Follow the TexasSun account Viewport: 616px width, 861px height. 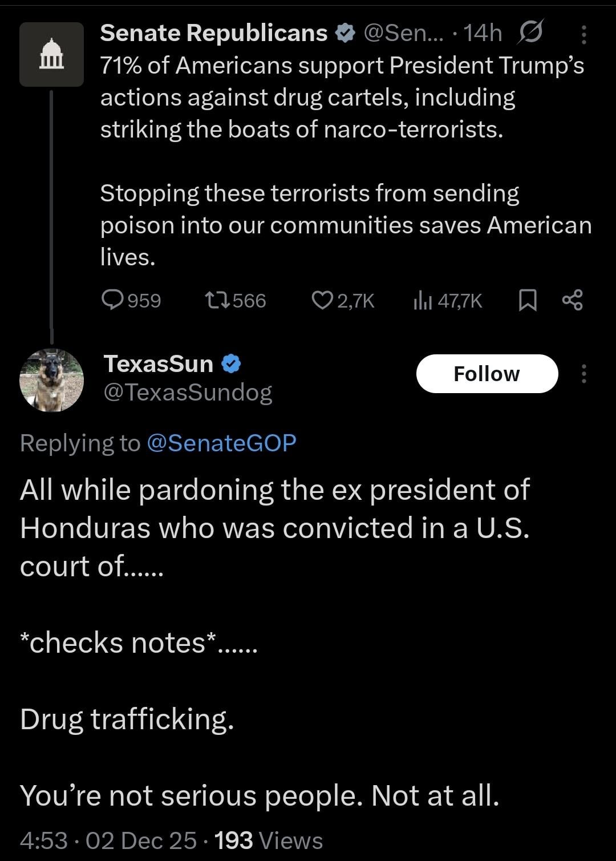[487, 374]
